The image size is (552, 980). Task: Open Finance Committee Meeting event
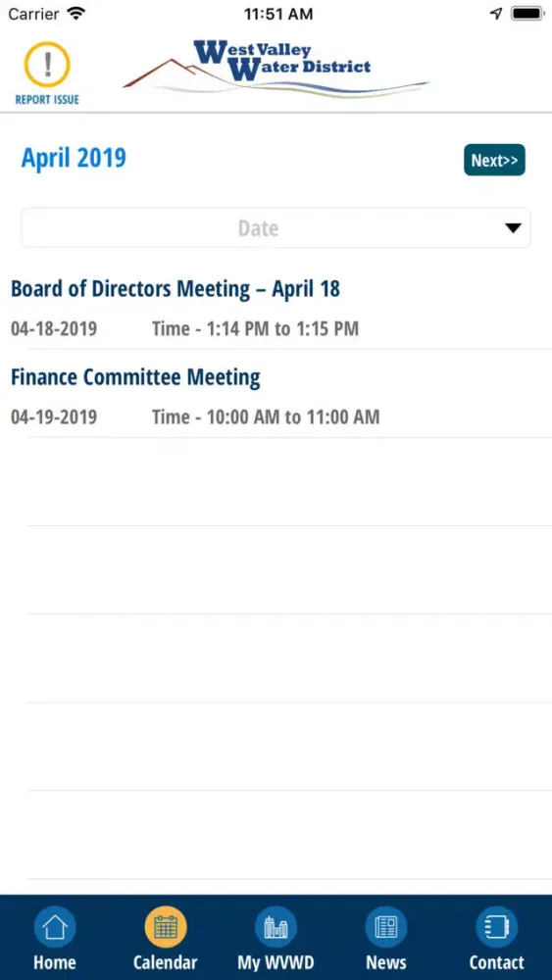(x=135, y=377)
